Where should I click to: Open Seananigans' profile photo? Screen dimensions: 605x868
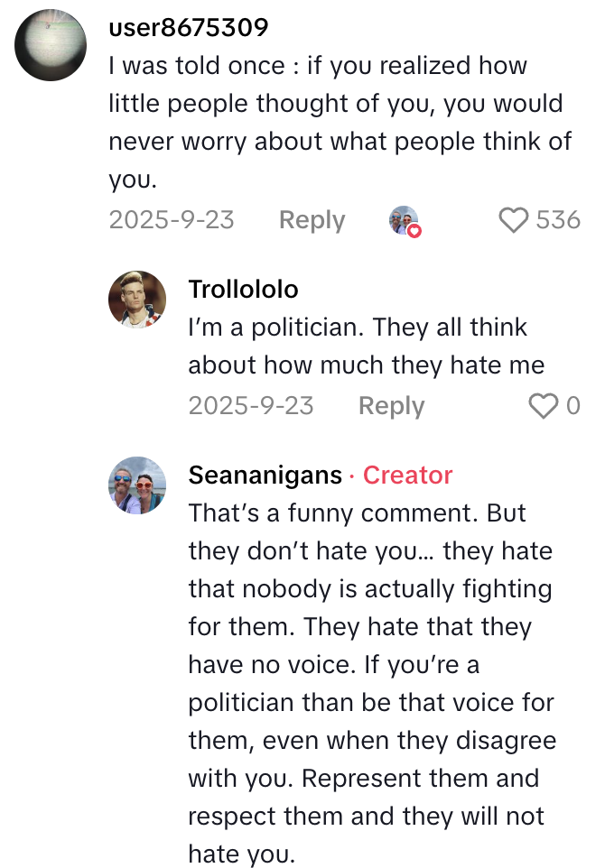[137, 485]
